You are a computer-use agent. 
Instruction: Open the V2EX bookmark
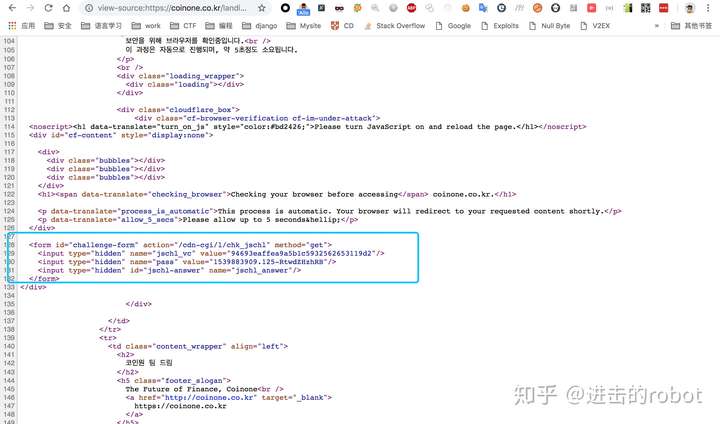(595, 26)
